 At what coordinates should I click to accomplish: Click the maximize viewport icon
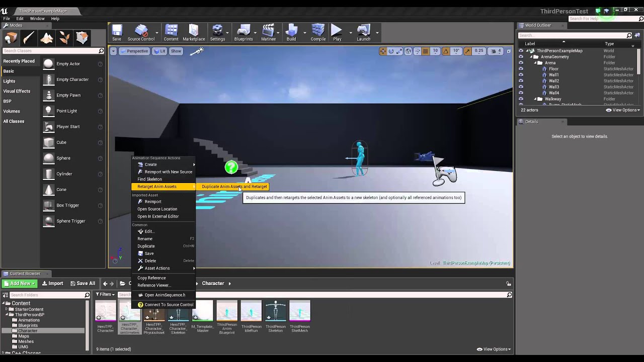[x=509, y=51]
